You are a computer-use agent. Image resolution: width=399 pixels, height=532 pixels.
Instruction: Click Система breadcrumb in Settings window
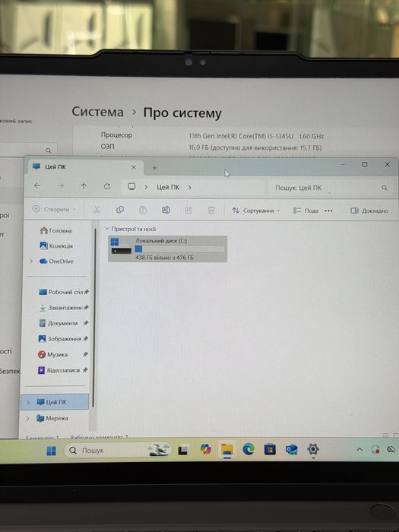coord(98,112)
